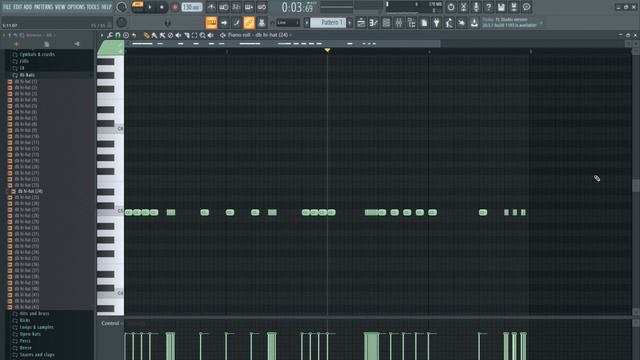Screen dimensions: 640x360
Task: Open the HELP menu
Action: coord(106,7)
